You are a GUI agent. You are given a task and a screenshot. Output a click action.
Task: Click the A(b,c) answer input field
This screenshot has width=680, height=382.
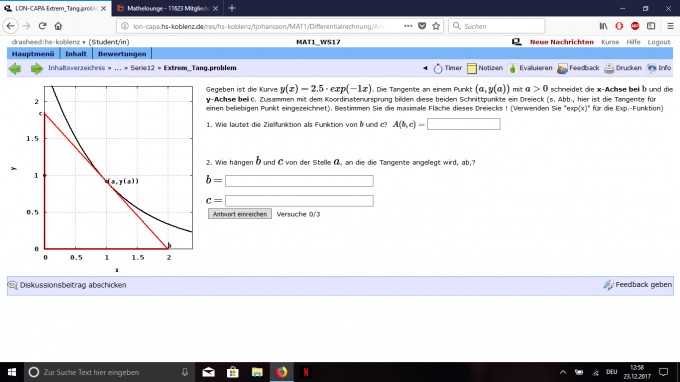[464, 124]
